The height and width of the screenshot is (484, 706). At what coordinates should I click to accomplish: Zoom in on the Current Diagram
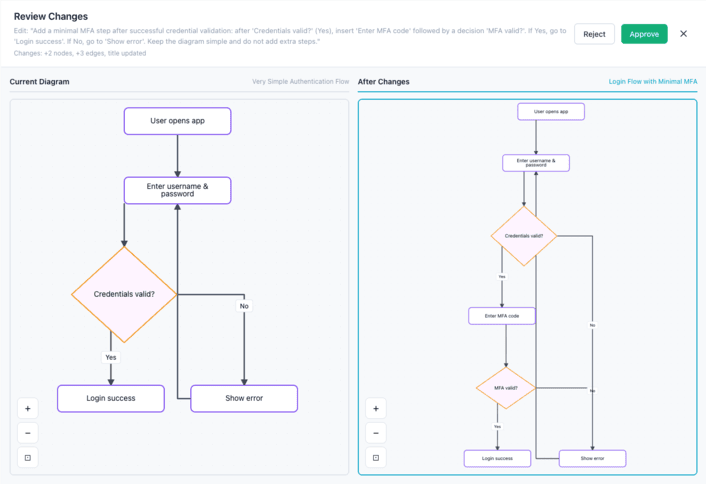tap(28, 408)
